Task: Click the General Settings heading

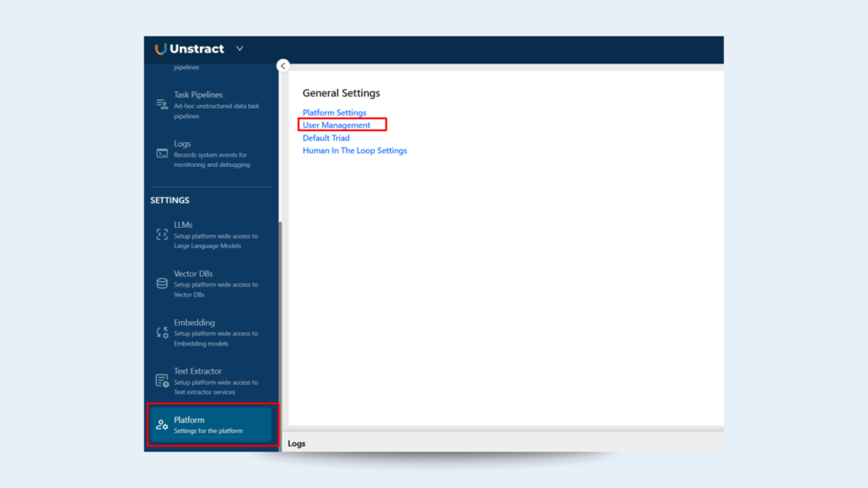Action: click(341, 93)
